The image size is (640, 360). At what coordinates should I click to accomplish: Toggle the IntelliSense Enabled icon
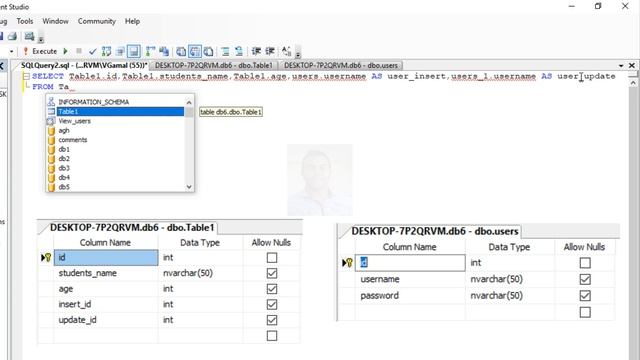point(133,51)
